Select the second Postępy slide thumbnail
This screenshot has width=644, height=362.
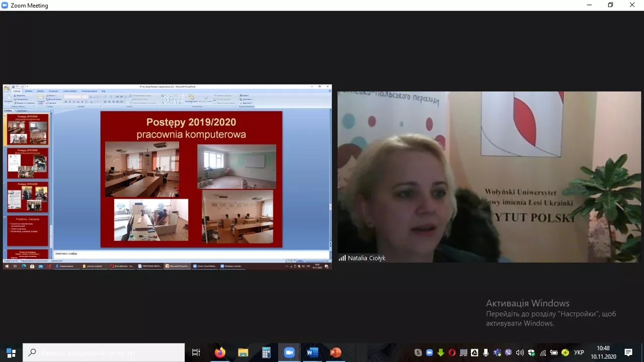(28, 163)
